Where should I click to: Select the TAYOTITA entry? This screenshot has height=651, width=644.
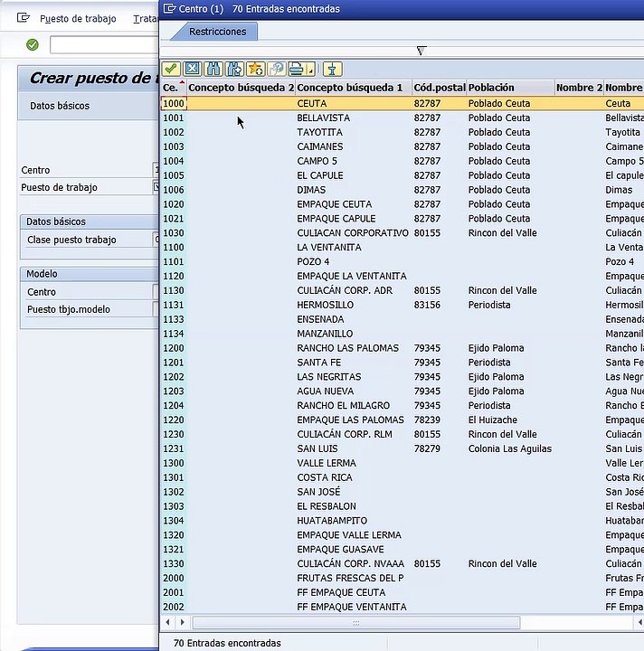pos(319,132)
